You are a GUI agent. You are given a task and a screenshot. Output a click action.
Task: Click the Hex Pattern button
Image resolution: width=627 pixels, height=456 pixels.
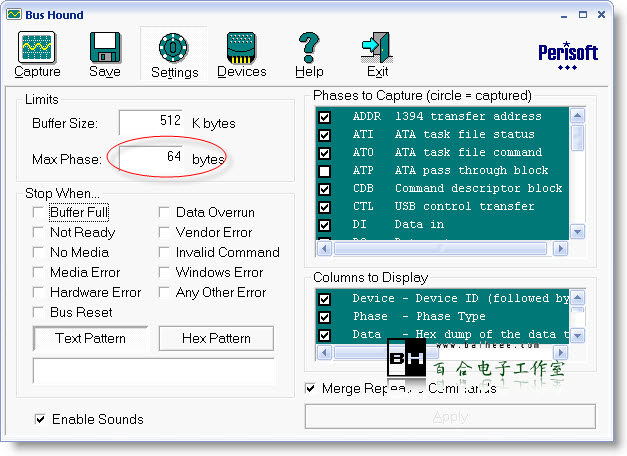(x=216, y=338)
